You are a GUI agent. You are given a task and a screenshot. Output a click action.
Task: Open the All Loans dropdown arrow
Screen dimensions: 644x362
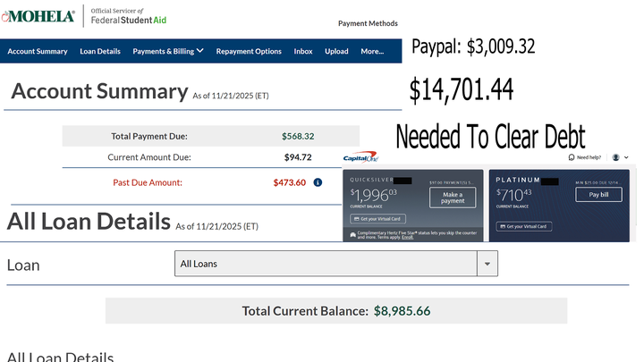coord(487,264)
